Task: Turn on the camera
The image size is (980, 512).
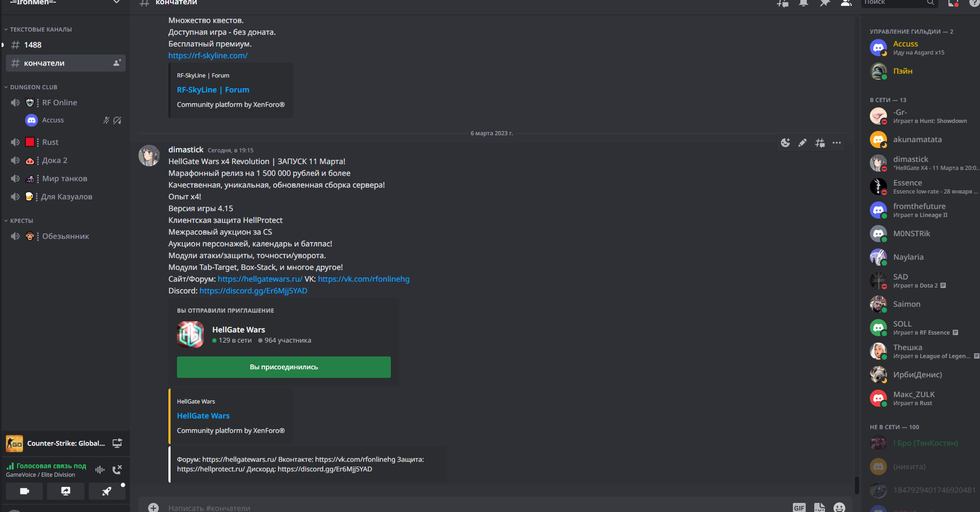Action: 24,491
